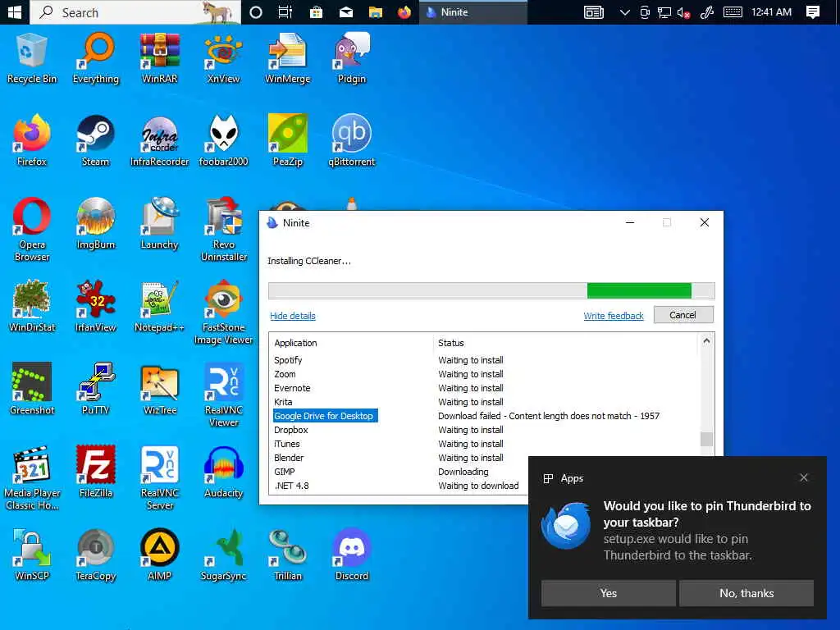Select the Steam desktop icon
Viewport: 840px width, 630px height.
[96, 141]
